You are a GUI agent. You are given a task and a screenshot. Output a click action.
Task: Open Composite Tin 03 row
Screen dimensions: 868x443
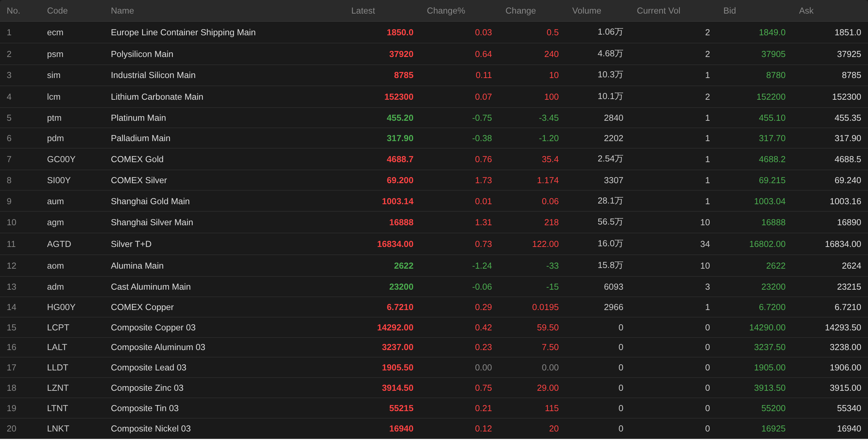(434, 408)
